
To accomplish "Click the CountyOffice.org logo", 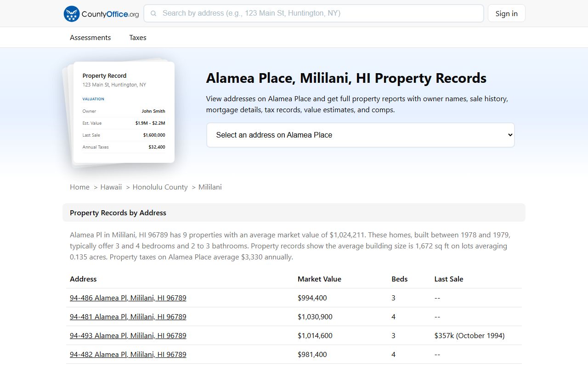I will [101, 14].
